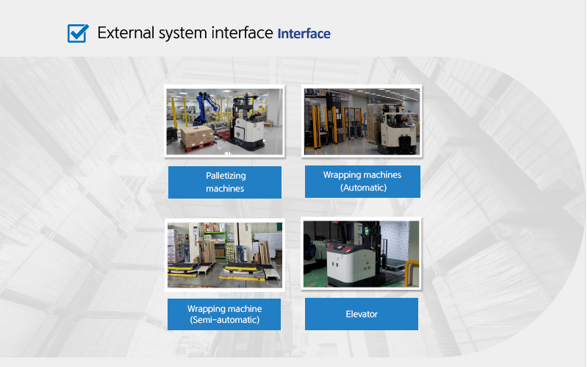The height and width of the screenshot is (367, 588).
Task: Select the Elevator button
Action: 362,314
